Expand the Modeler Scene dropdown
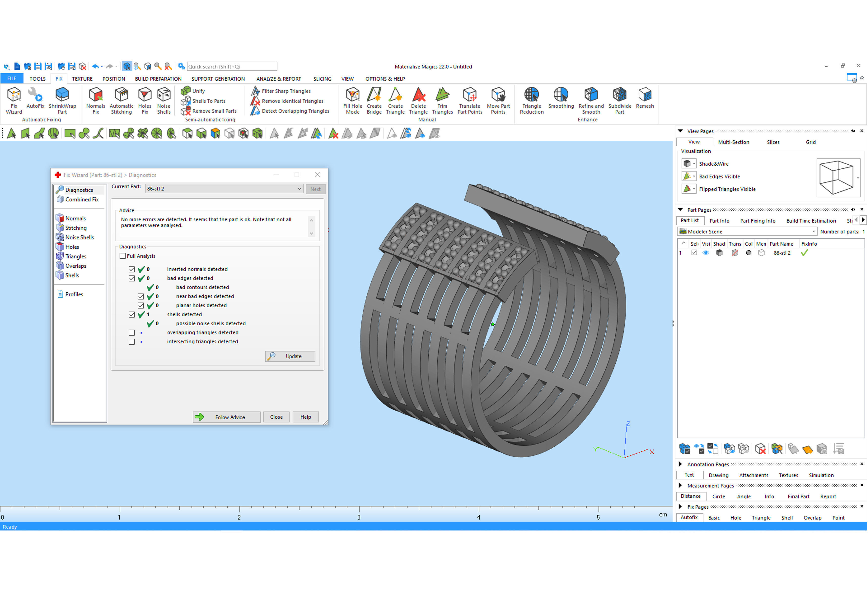Screen dimensions: 868x614 [813, 231]
